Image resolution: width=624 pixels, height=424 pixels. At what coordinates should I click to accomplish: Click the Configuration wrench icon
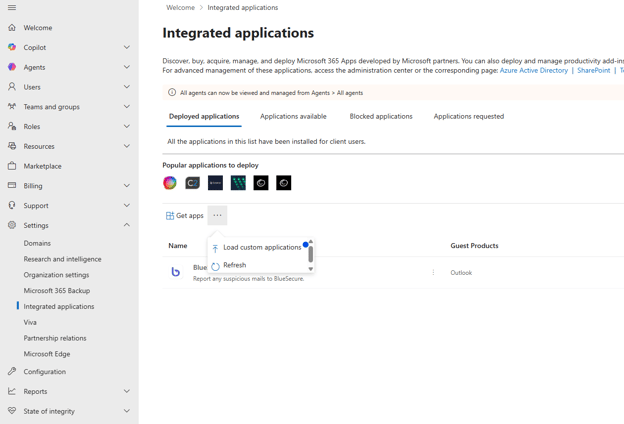coord(12,371)
